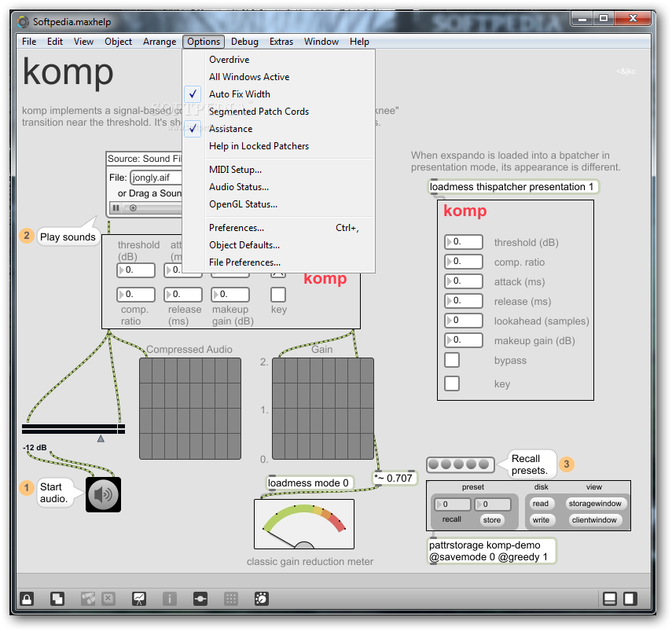This screenshot has width=672, height=631.
Task: Open the Window menu
Action: tap(321, 42)
